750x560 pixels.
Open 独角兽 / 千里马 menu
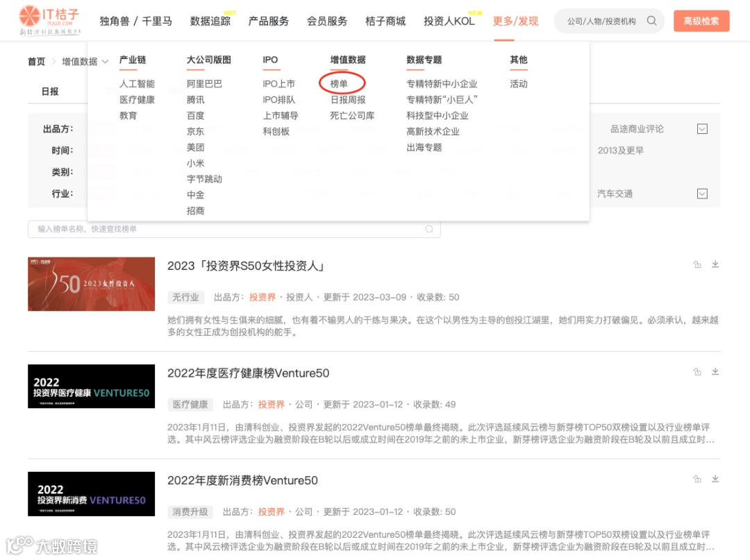pos(136,21)
